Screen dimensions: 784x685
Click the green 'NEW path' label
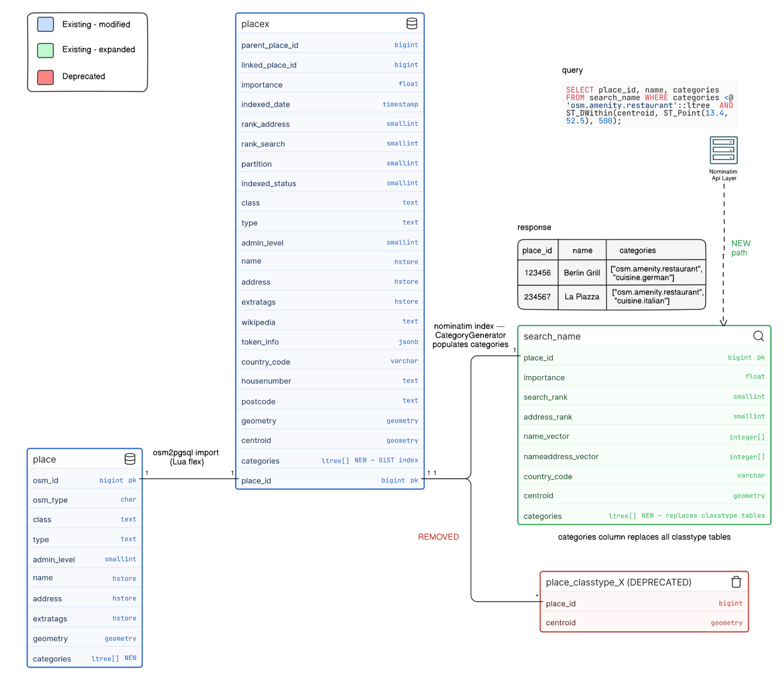pyautogui.click(x=740, y=248)
